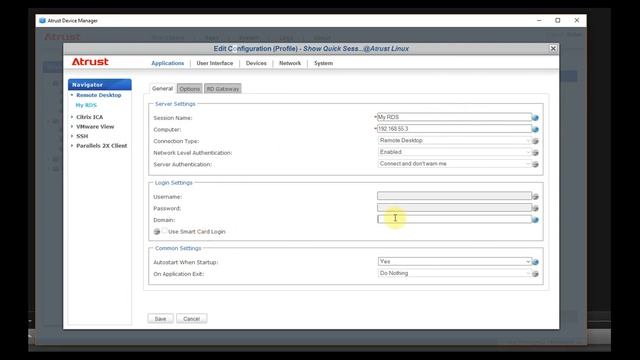Image resolution: width=640 pixels, height=360 pixels.
Task: Open the Connection Type dropdown
Action: [x=454, y=140]
